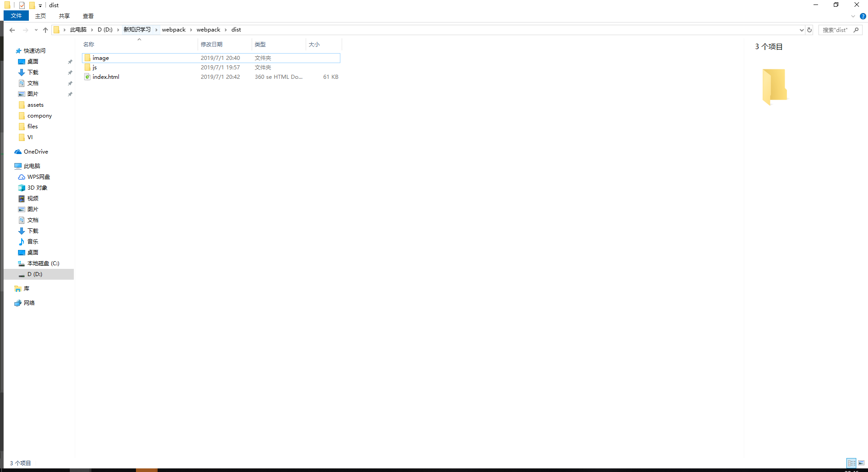Open WPS网盘 in navigation pane
Viewport: 868px width, 472px height.
[38, 177]
